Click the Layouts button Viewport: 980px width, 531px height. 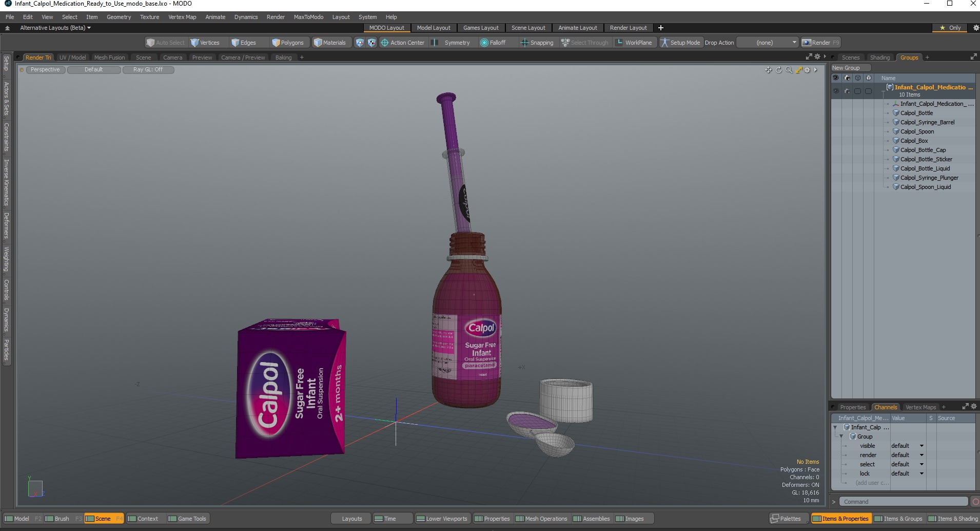tap(351, 519)
